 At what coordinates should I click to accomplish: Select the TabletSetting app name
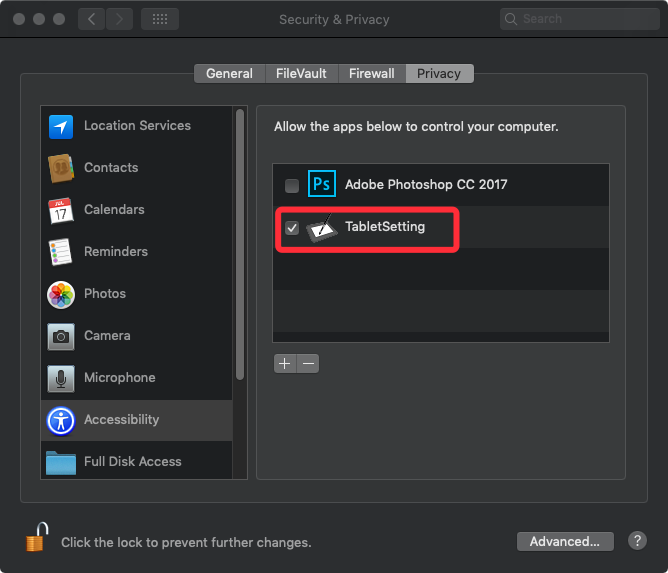coord(385,227)
